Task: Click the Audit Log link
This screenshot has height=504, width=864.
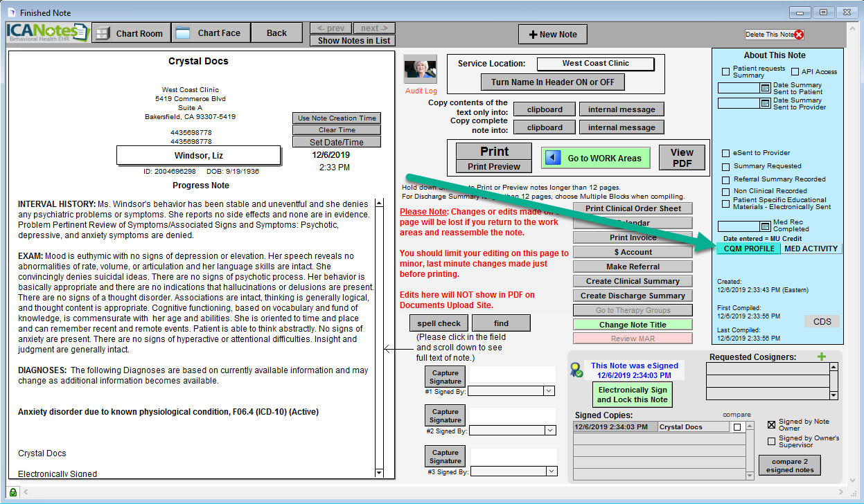Action: pyautogui.click(x=421, y=91)
